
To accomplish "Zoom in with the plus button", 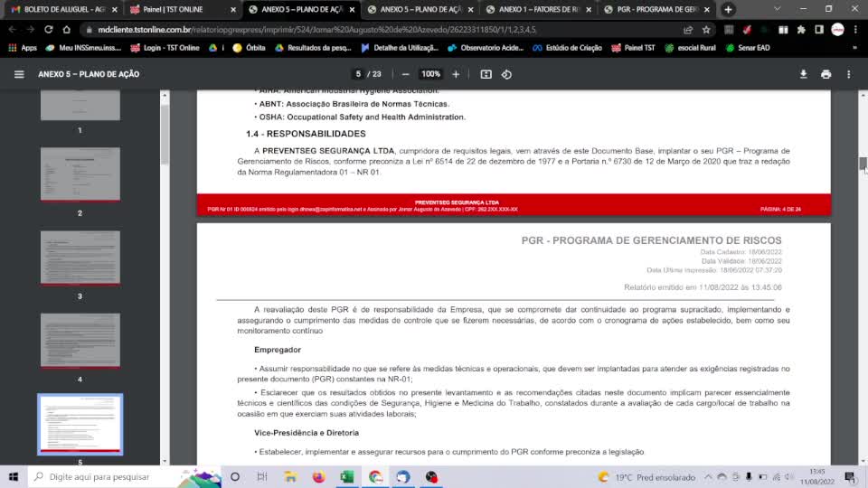I will click(x=456, y=74).
